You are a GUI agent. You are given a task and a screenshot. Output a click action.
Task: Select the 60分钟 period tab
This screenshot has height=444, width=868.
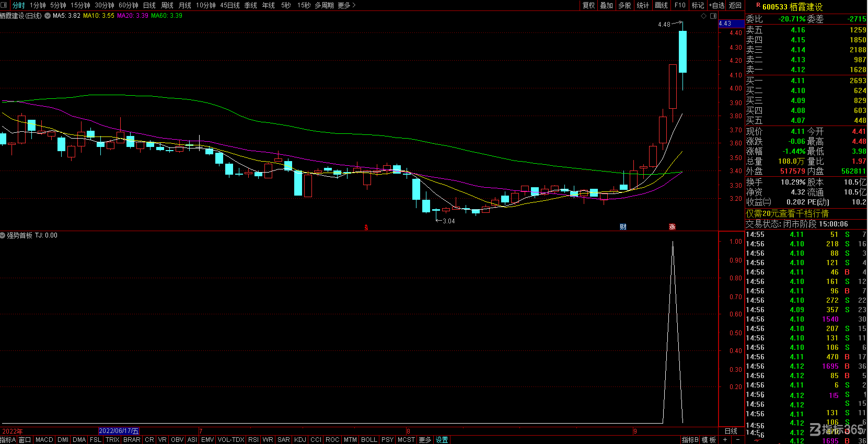point(129,5)
